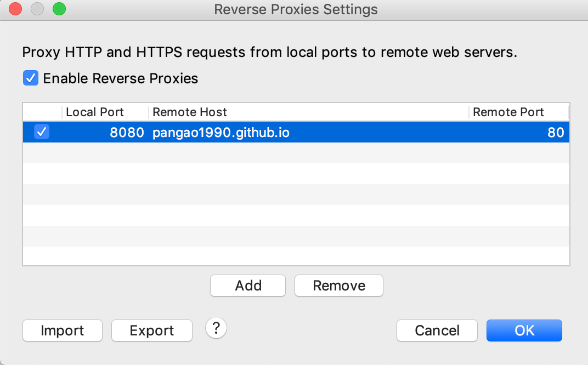
Task: Select the 8080 local port cell
Action: [127, 133]
